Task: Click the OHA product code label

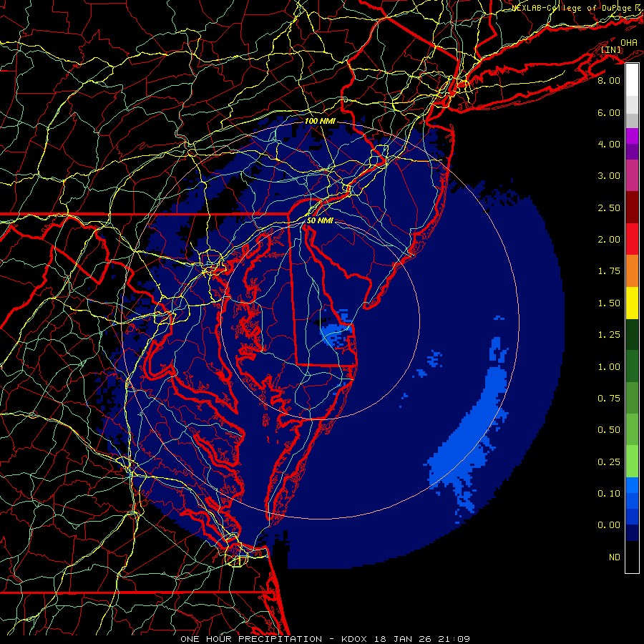Action: click(629, 42)
